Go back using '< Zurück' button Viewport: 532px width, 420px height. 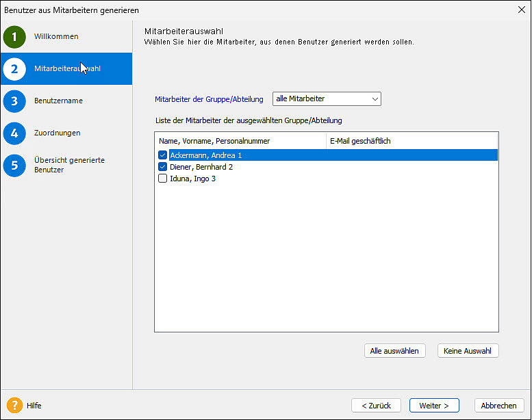[376, 406]
